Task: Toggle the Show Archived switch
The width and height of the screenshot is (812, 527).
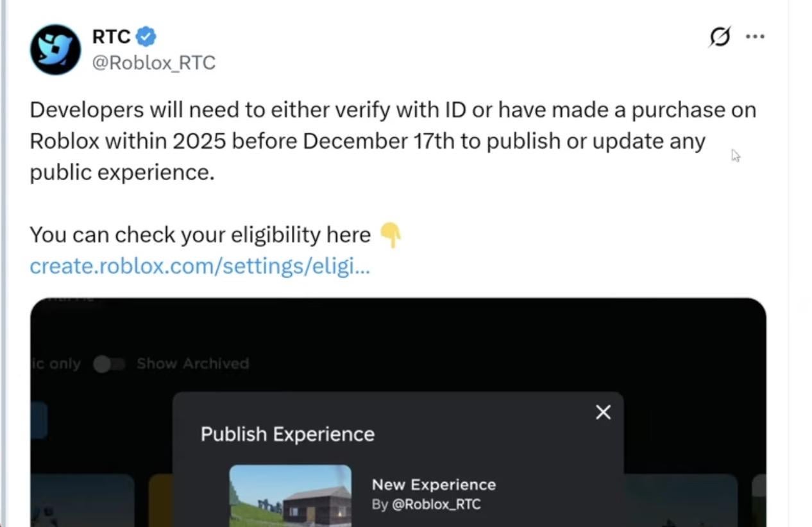Action: click(109, 364)
